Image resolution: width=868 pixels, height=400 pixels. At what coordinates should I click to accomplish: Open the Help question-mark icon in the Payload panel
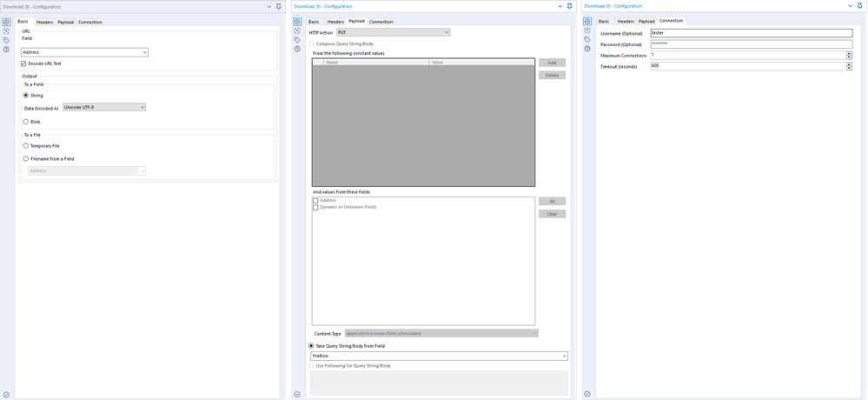click(297, 49)
